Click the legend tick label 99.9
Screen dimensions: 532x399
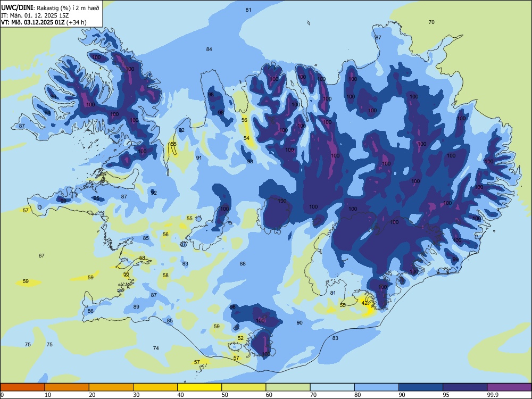[492, 395]
